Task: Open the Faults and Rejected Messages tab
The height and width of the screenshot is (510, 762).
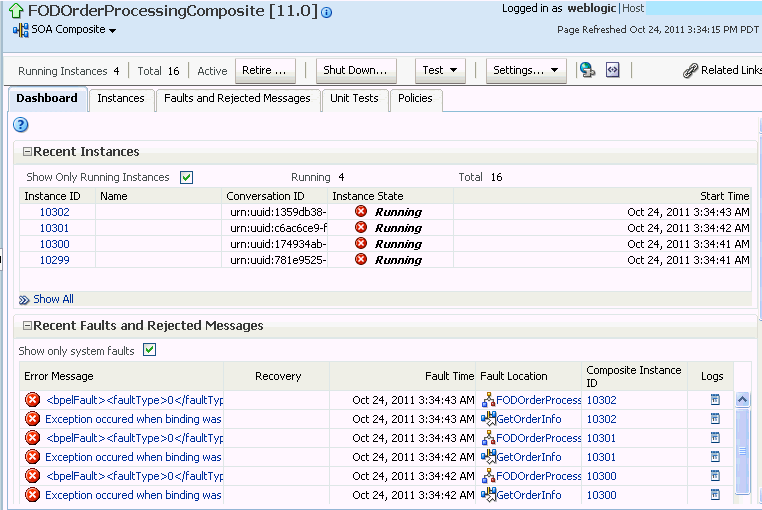Action: [237, 98]
